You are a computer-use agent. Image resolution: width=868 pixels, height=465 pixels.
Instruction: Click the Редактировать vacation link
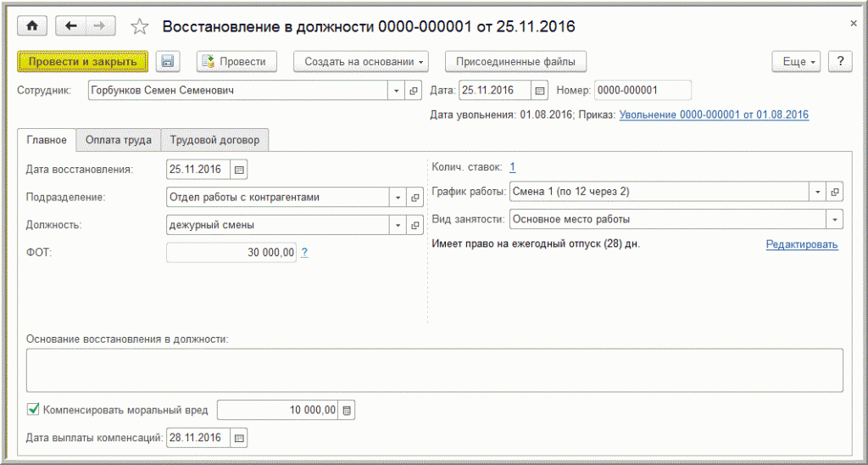(802, 244)
